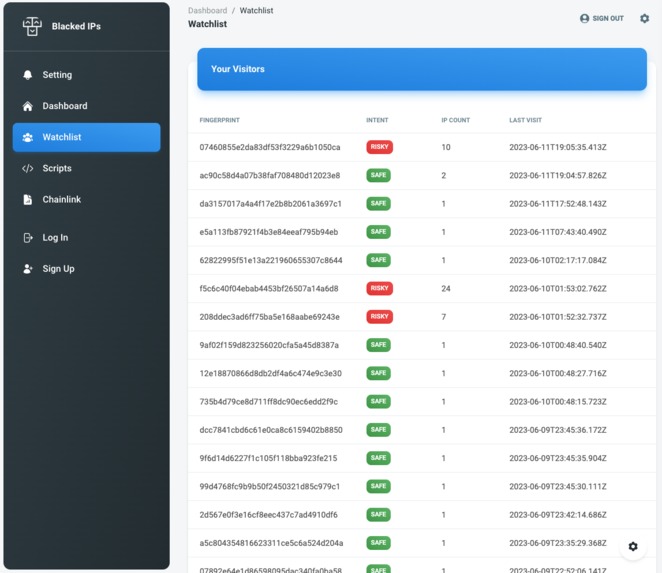Click the user avatar icon beside Sign Out
662x573 pixels.
click(584, 18)
